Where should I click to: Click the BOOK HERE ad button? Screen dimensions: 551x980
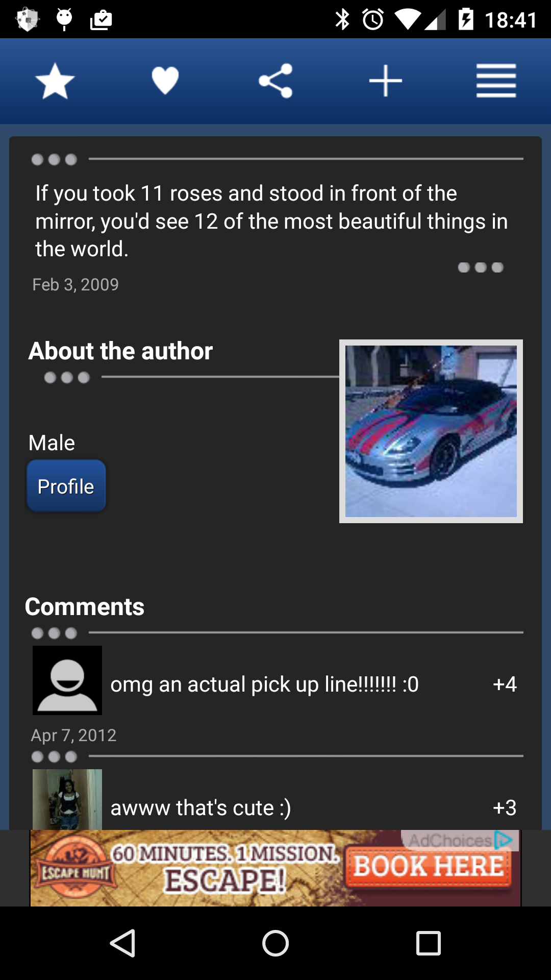(x=429, y=867)
